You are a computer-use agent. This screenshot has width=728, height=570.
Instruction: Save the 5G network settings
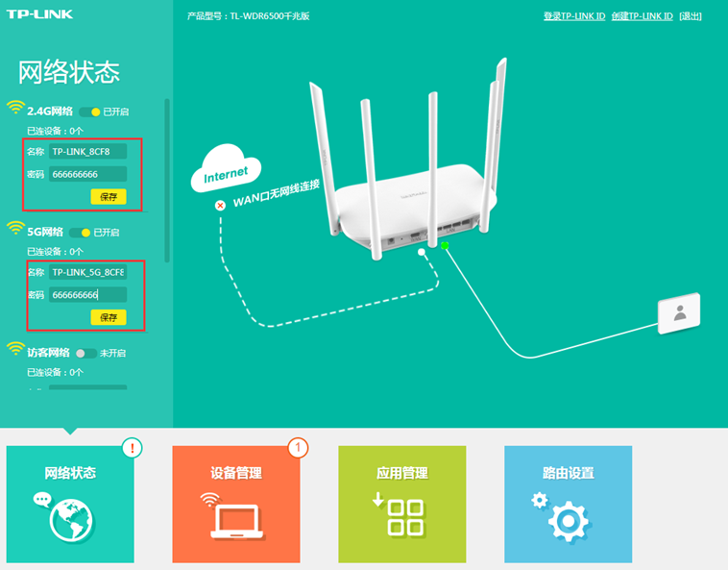pos(109,317)
